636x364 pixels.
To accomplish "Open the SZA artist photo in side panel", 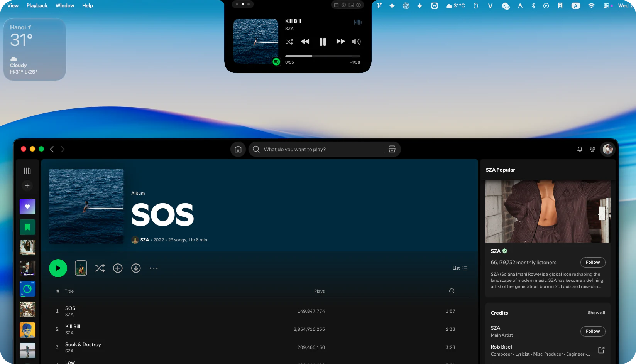I will (x=547, y=211).
